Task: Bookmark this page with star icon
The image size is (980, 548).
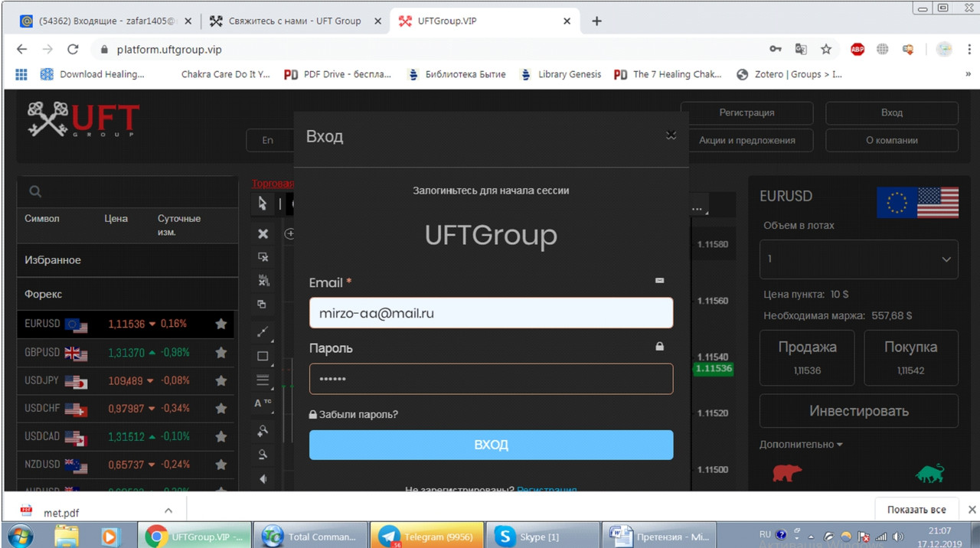Action: 826,49
